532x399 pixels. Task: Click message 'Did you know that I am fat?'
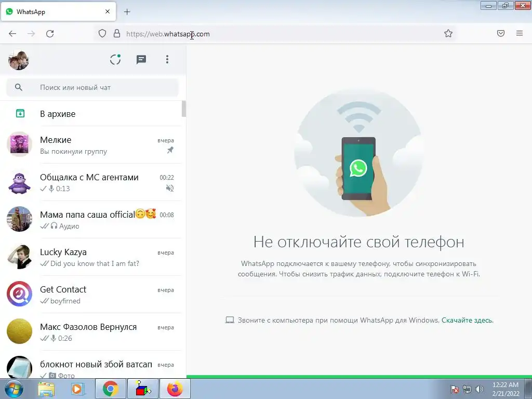(95, 263)
